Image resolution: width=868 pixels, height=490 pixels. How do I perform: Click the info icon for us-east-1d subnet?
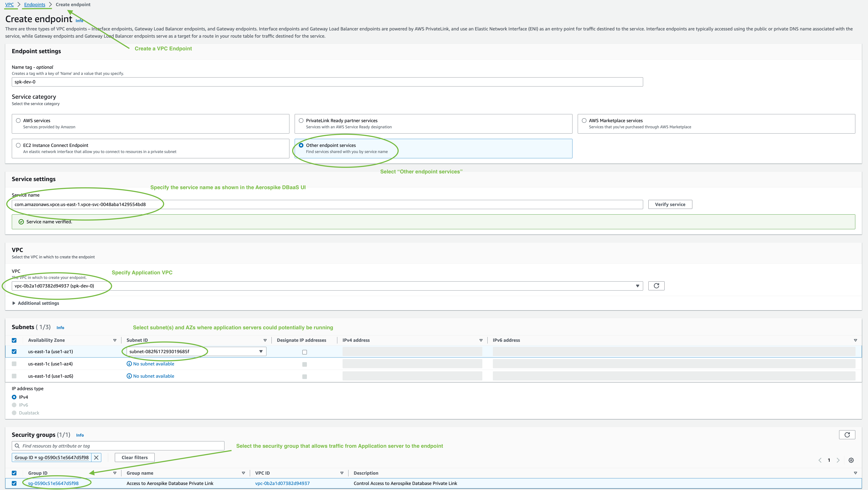[x=129, y=376]
